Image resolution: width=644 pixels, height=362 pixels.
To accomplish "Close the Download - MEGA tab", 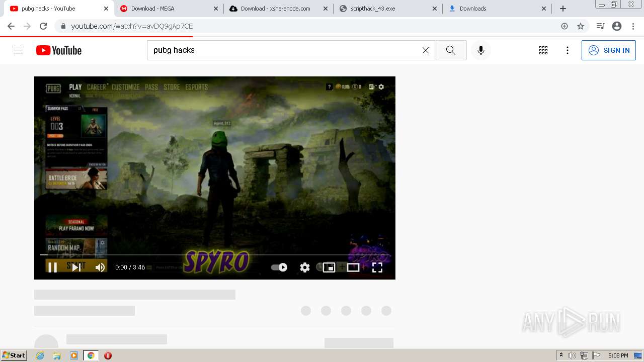I will tap(216, 9).
